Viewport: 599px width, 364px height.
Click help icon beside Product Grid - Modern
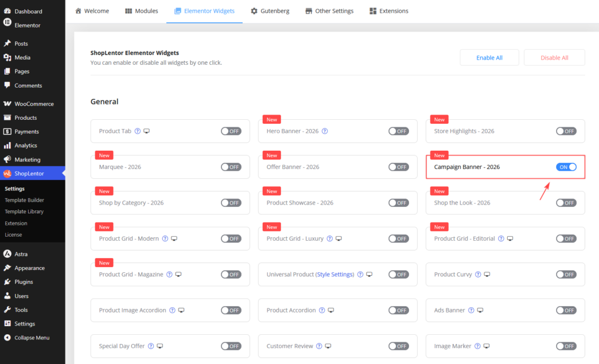[x=165, y=238]
